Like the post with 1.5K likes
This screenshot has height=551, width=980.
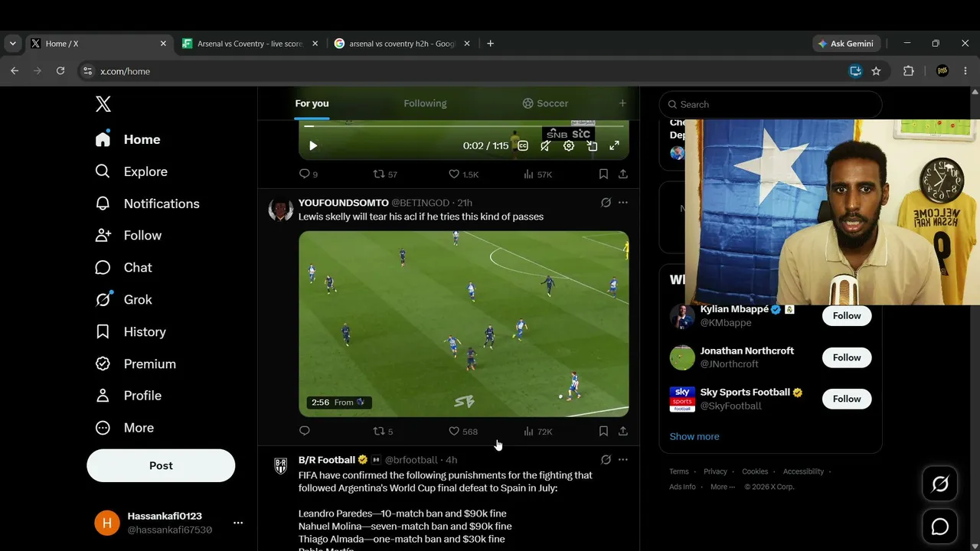pyautogui.click(x=463, y=174)
